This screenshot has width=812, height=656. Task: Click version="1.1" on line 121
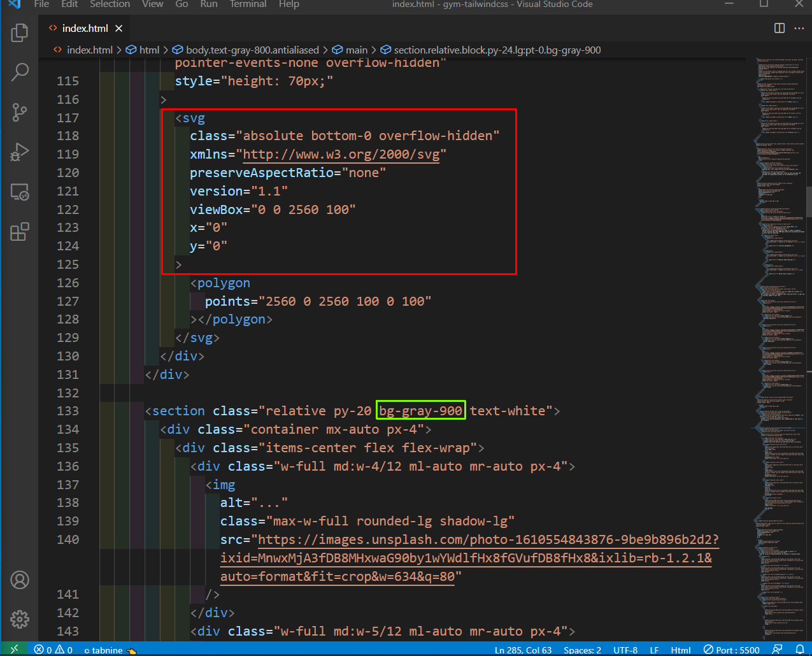coord(239,192)
